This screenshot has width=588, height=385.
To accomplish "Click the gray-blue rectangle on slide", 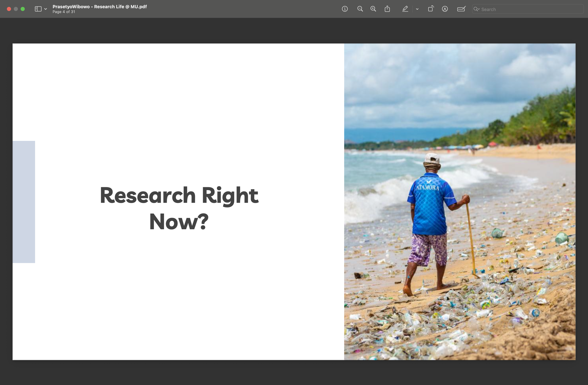I will coord(24,202).
